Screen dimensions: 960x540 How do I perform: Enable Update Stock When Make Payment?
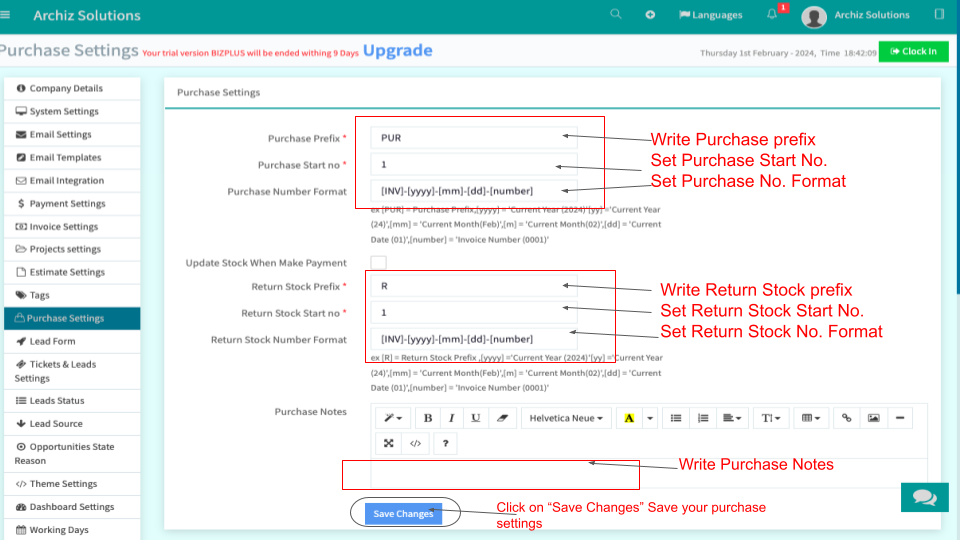[378, 263]
